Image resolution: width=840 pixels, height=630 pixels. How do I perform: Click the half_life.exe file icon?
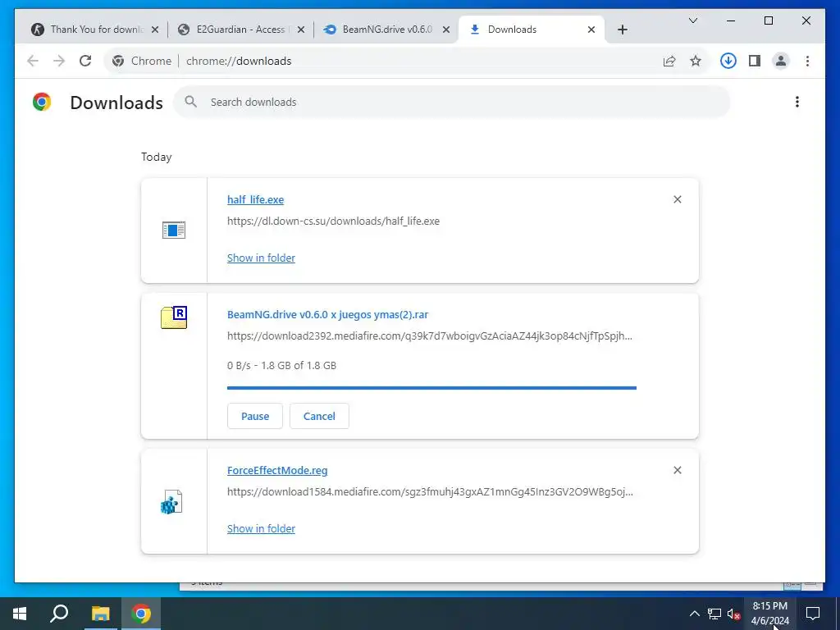(x=174, y=230)
